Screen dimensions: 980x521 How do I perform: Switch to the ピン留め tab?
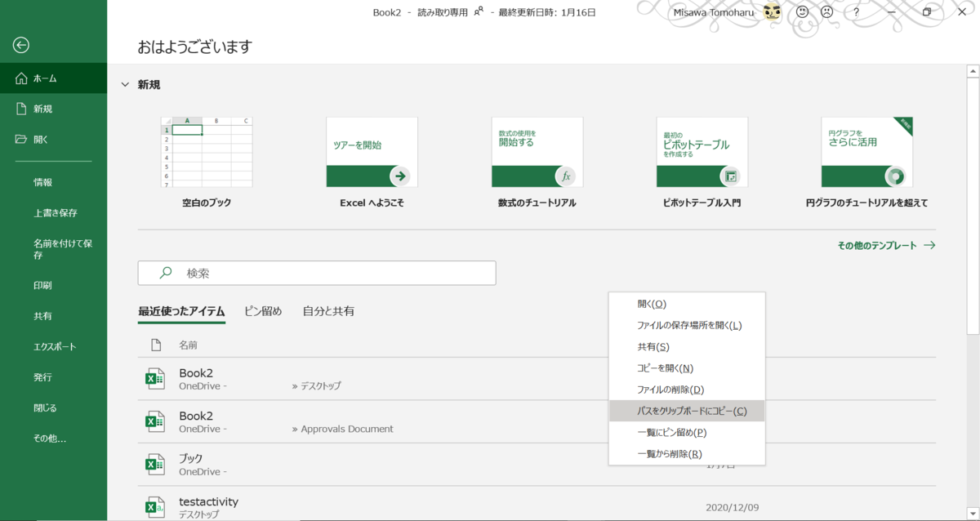[x=263, y=311]
